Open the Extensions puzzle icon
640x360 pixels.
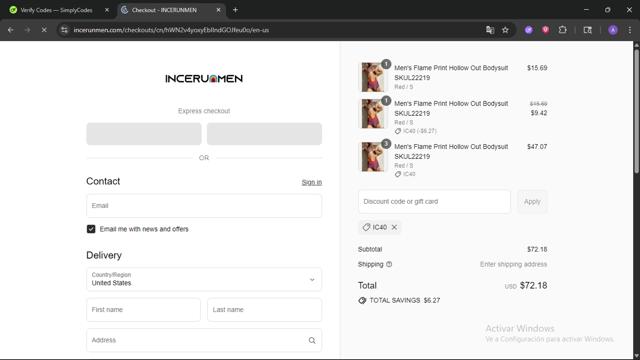562,30
